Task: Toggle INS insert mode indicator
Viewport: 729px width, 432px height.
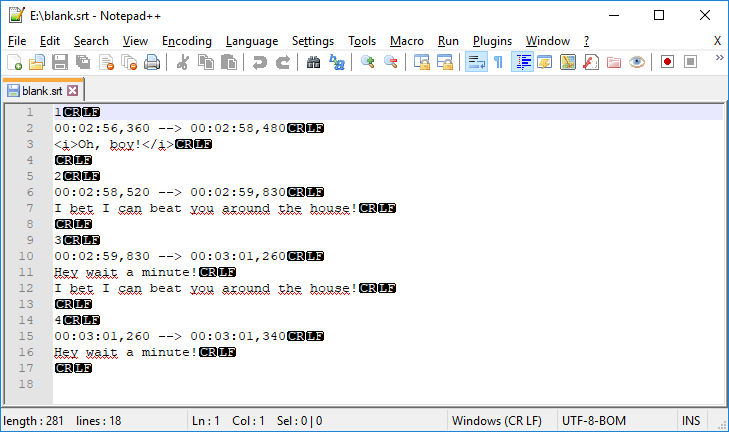Action: 691,421
